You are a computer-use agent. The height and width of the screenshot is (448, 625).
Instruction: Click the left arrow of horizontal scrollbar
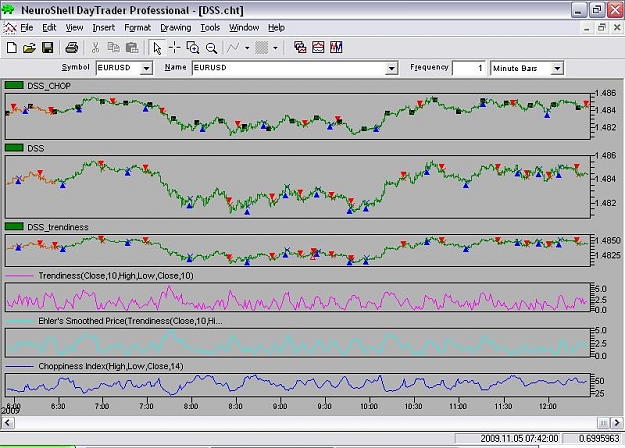8,422
